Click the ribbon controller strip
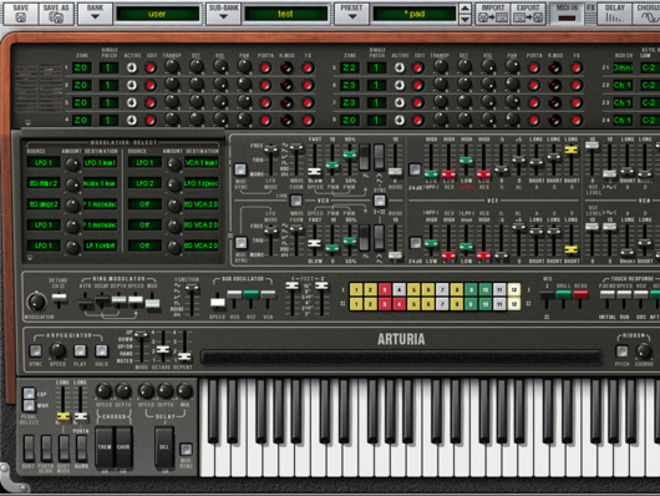Viewport: 660px width, 496px height. pyautogui.click(x=402, y=357)
